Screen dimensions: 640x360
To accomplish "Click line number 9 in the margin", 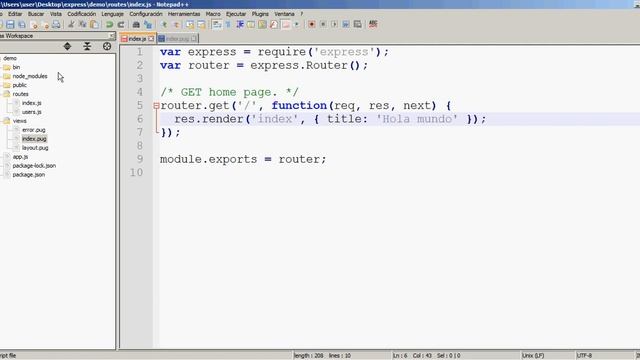I will [x=140, y=159].
